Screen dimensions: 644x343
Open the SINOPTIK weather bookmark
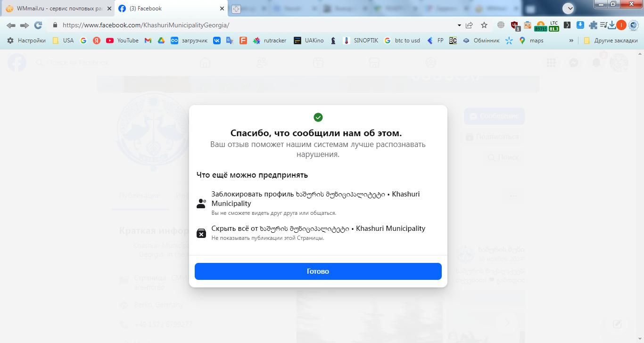(x=361, y=41)
